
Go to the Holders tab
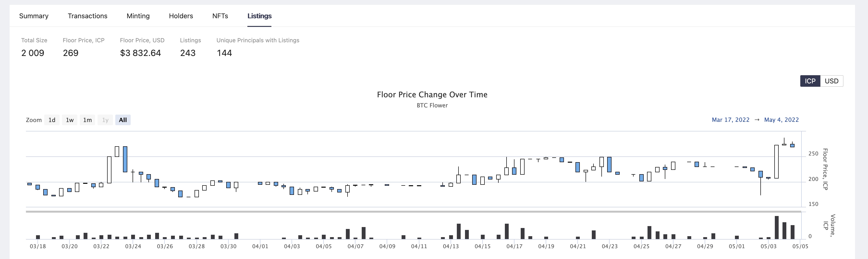tap(181, 16)
